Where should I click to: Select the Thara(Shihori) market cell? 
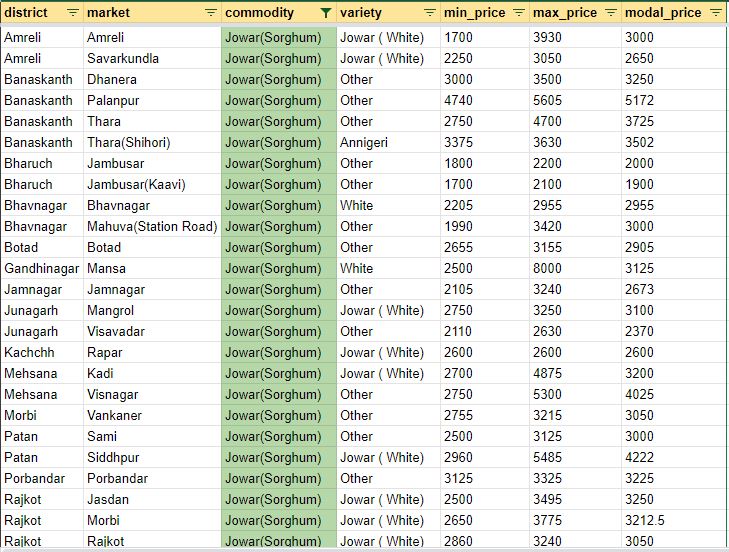tap(128, 142)
